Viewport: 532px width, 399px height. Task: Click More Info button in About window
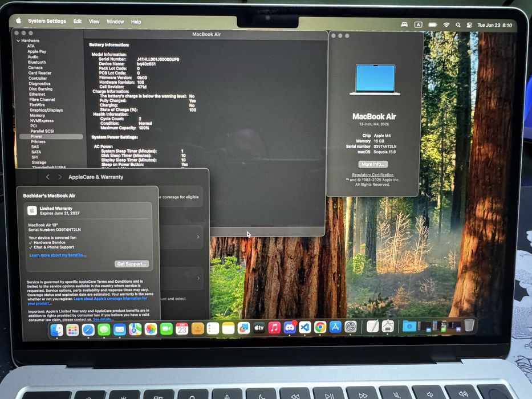point(373,164)
